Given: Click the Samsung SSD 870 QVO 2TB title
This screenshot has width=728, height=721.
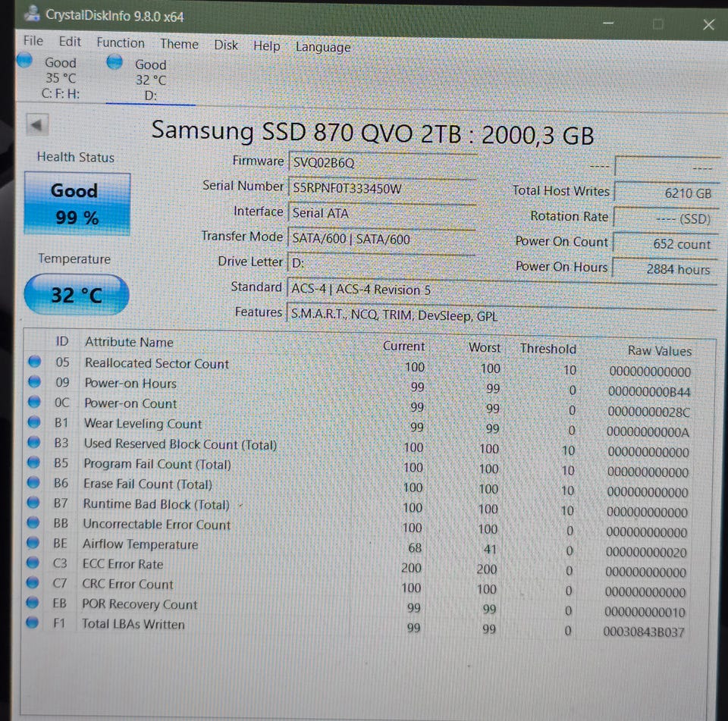Looking at the screenshot, I should 372,133.
